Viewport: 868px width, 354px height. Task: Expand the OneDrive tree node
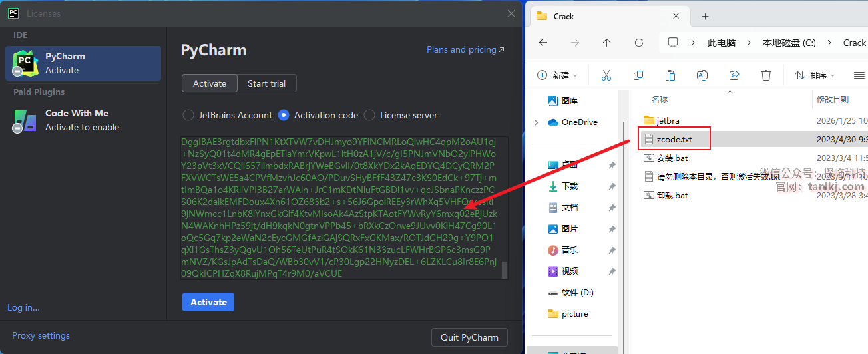(x=537, y=122)
